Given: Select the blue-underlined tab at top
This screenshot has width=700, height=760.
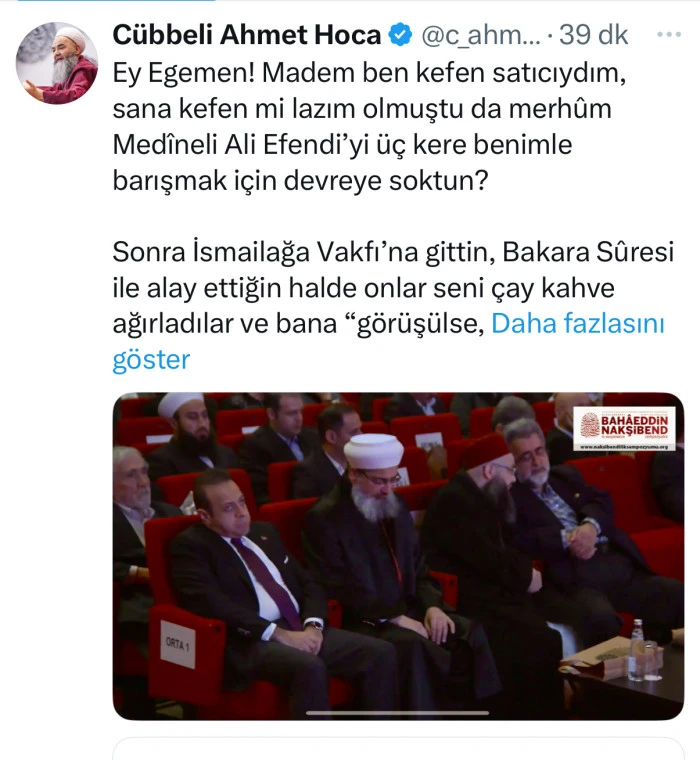Looking at the screenshot, I should [x=116, y=1].
